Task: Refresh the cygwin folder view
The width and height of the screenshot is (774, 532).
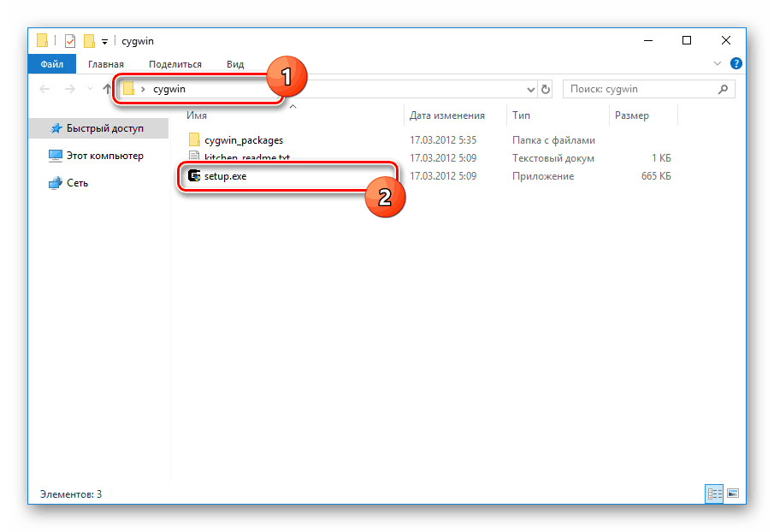Action: [x=546, y=89]
